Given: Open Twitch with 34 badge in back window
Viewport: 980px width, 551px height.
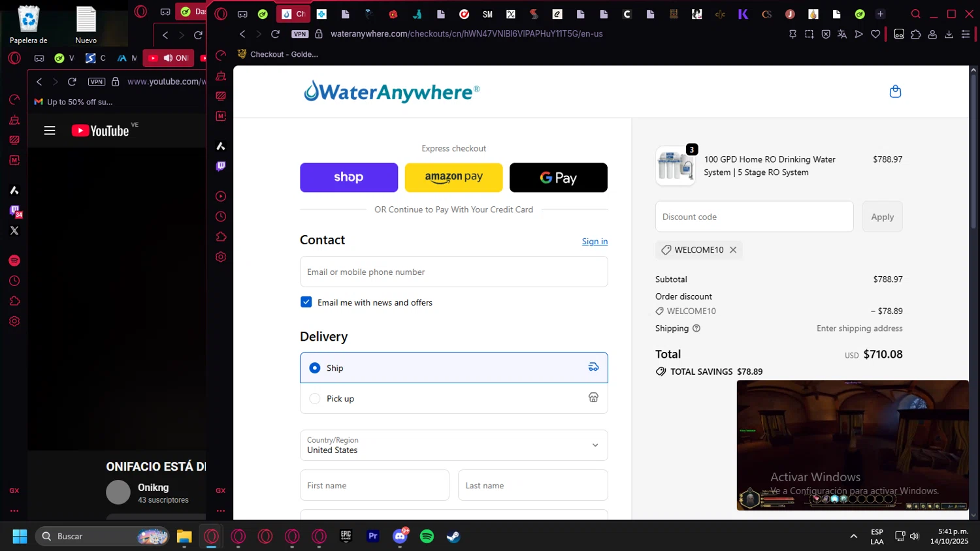Looking at the screenshot, I should tap(15, 211).
